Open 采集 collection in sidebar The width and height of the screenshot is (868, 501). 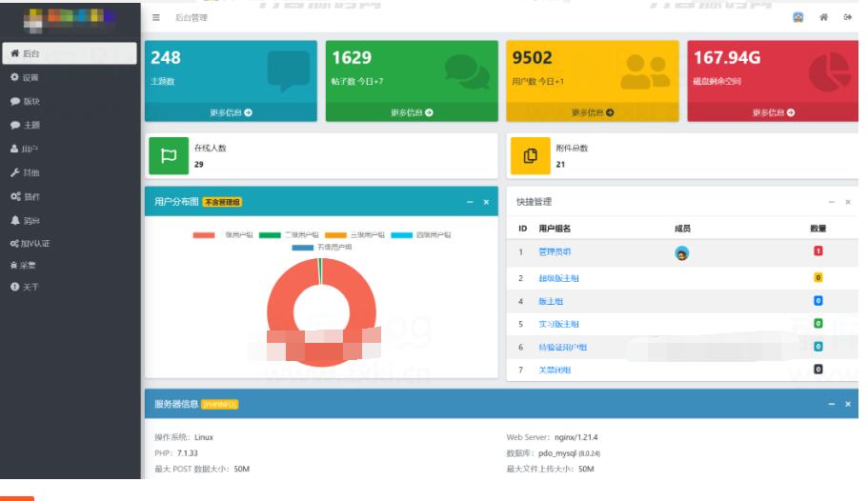[x=70, y=265]
